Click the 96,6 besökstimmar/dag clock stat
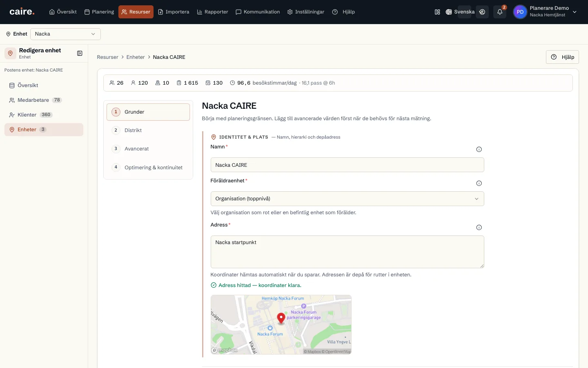588x368 pixels. pos(263,83)
